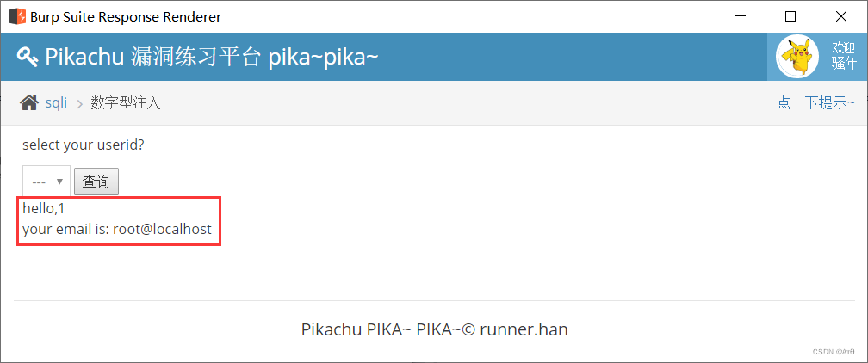
Task: Click the key icon in the header
Action: tap(28, 57)
